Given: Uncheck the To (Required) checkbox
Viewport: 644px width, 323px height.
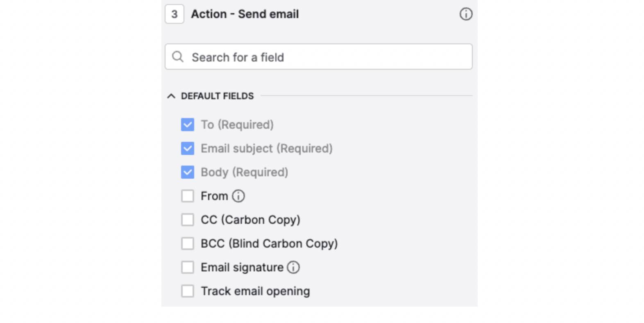Looking at the screenshot, I should 187,125.
